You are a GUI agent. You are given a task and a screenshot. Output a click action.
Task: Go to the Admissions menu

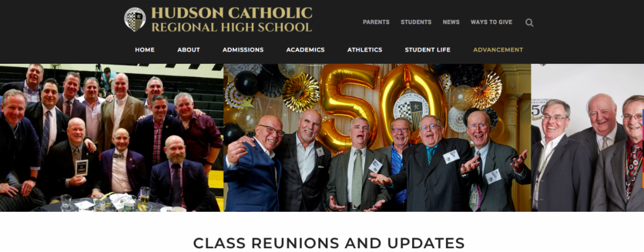tap(243, 50)
